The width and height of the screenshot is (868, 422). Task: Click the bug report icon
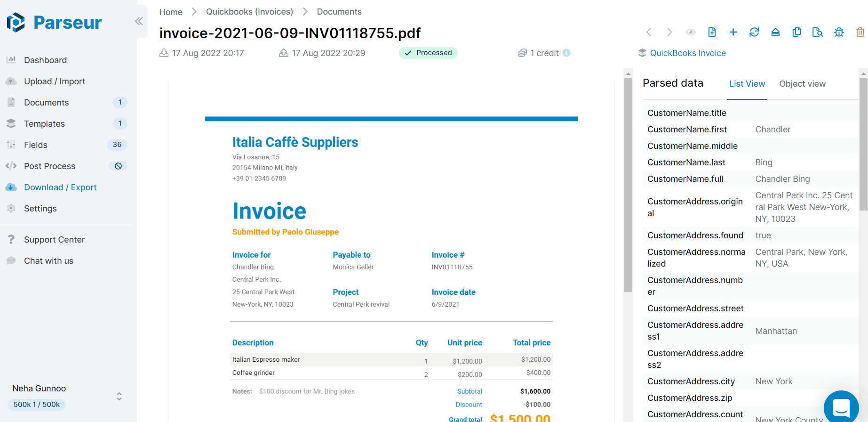click(839, 32)
